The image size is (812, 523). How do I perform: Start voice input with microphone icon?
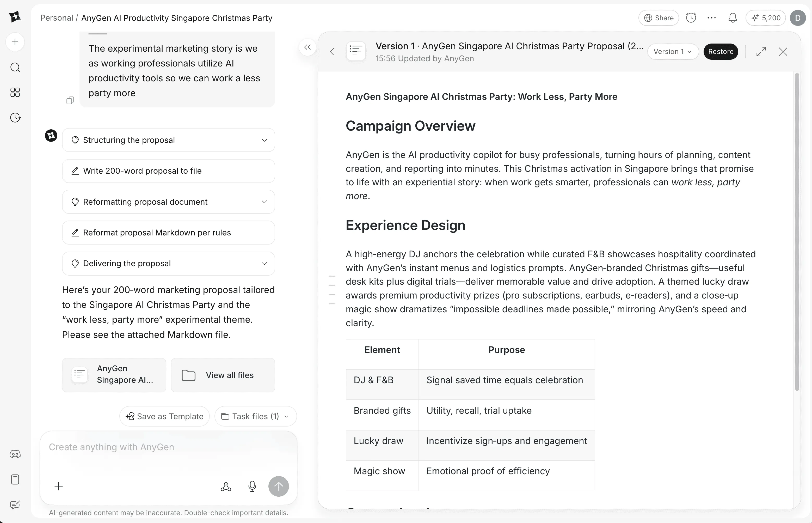coord(252,486)
